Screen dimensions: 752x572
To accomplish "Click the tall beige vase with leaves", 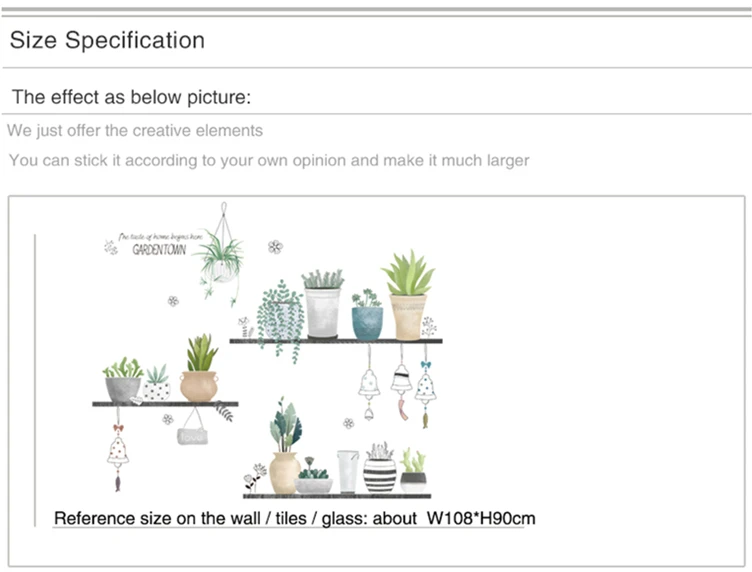I will [x=285, y=446].
